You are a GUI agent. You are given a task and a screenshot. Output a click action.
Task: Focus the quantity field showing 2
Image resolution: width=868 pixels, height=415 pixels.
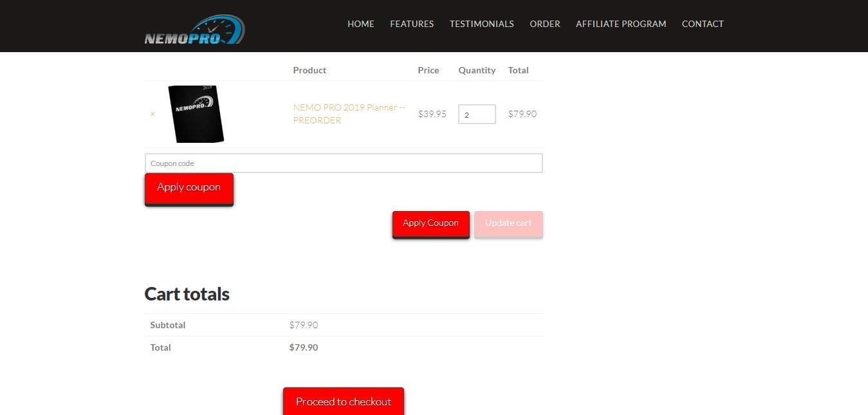pyautogui.click(x=477, y=115)
